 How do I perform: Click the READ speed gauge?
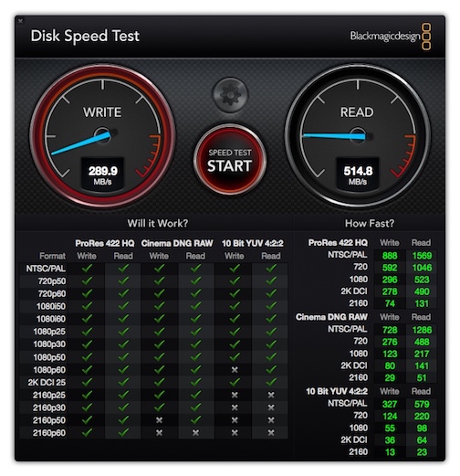click(x=358, y=136)
